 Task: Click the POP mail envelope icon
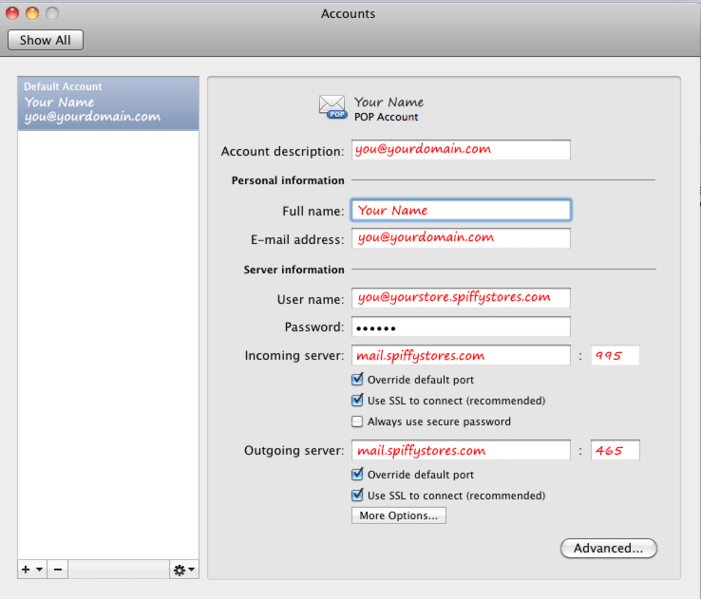coord(332,107)
